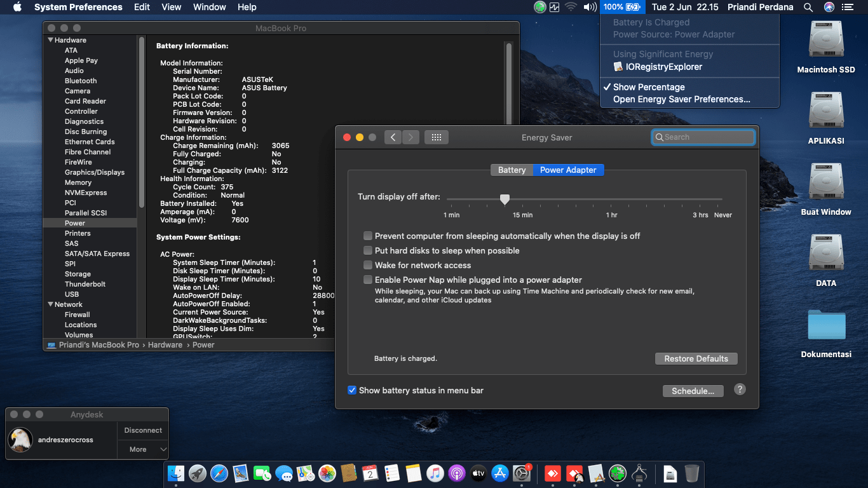This screenshot has height=488, width=868.
Task: Open the Trash in the Dock
Action: [x=692, y=473]
